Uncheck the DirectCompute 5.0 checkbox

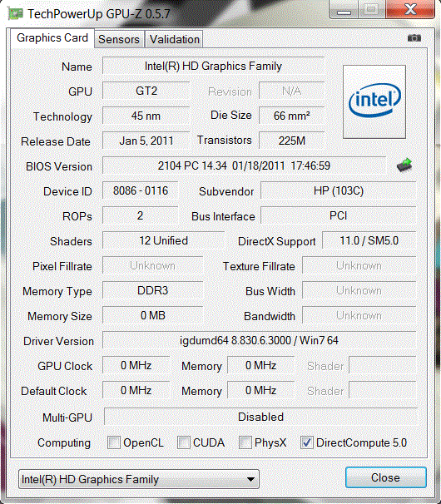tap(306, 442)
